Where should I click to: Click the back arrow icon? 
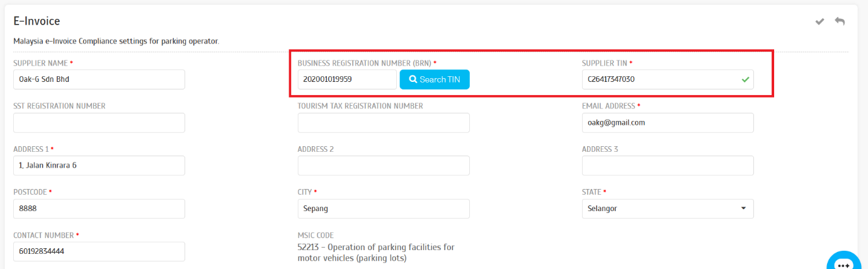tap(840, 21)
